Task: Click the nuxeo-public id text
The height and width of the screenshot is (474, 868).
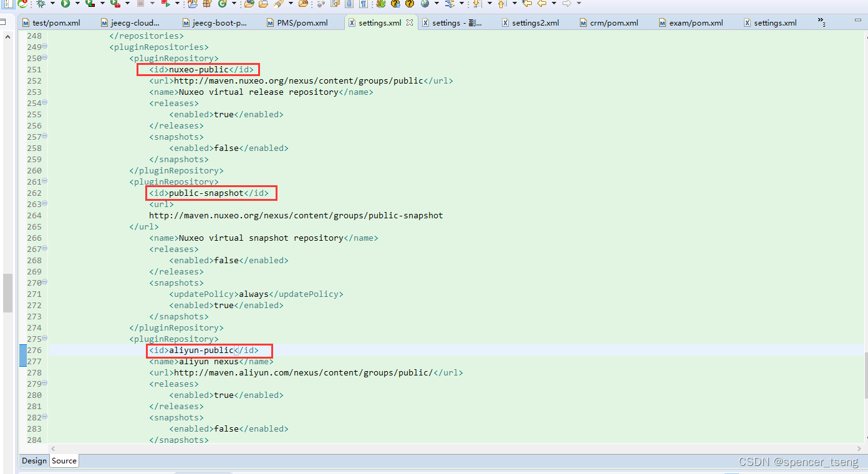Action: (199, 69)
